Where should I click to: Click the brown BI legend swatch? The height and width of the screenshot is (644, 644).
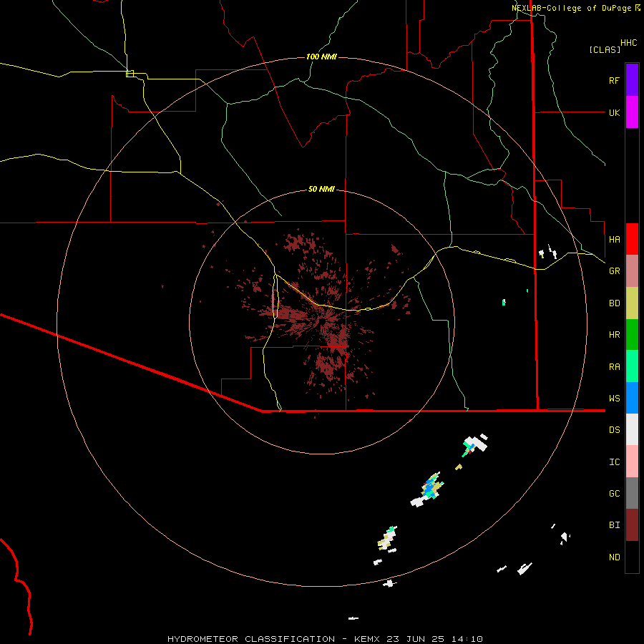[x=632, y=525]
